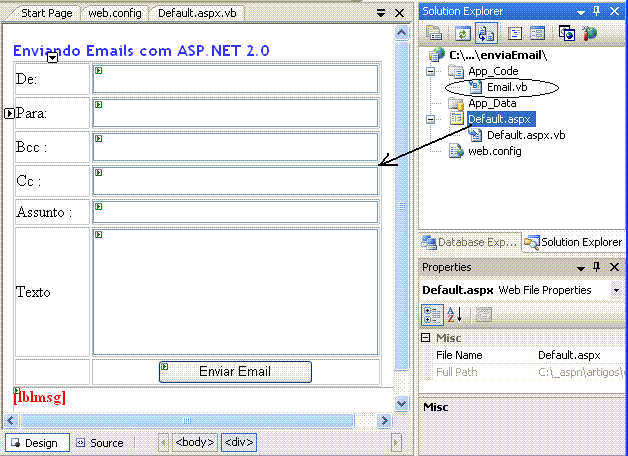628x456 pixels.
Task: Select the App_Data folder name
Action: coord(492,103)
